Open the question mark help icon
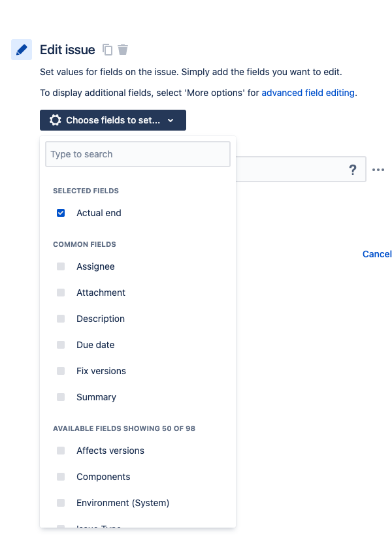Screen dimensions: 392x542 (353, 170)
